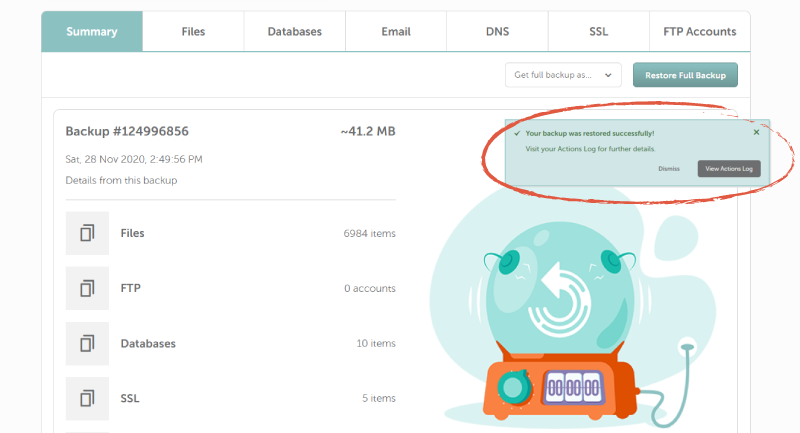Click the Files copy icon
This screenshot has width=800, height=433.
tap(87, 233)
